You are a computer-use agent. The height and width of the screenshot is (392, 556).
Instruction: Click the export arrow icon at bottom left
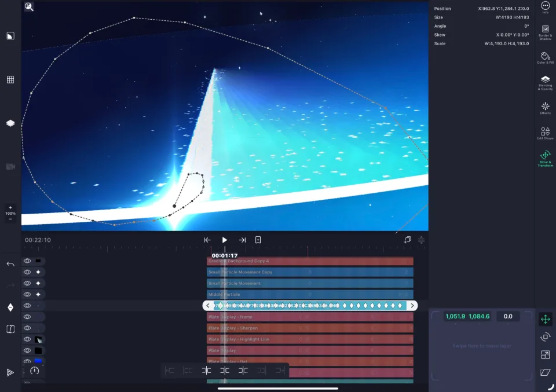(10, 372)
